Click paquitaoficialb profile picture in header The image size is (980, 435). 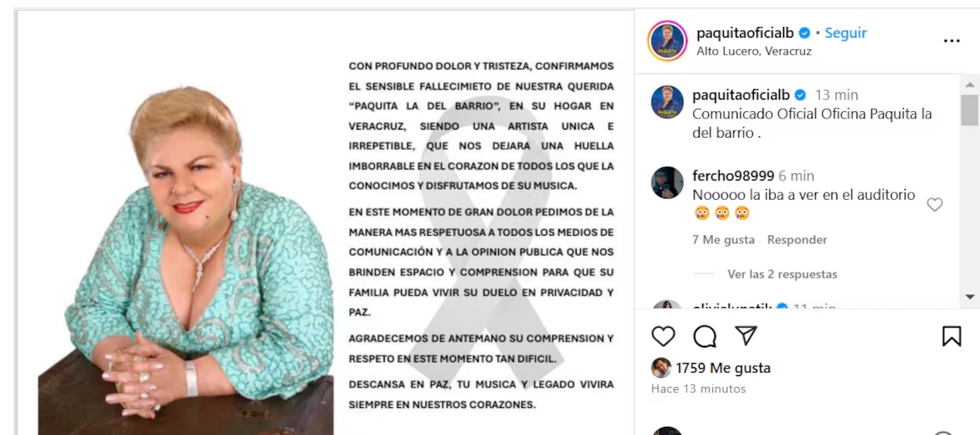(667, 41)
